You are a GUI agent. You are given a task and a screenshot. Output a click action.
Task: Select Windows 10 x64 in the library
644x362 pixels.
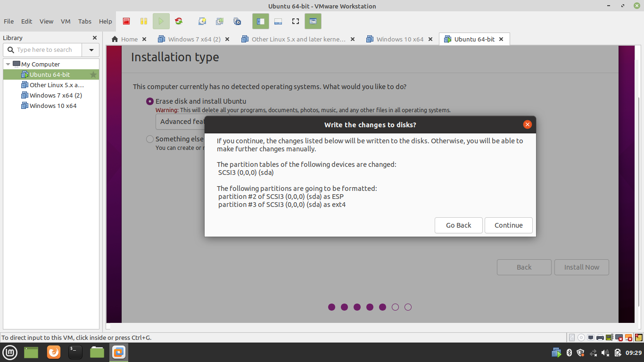click(x=49, y=106)
